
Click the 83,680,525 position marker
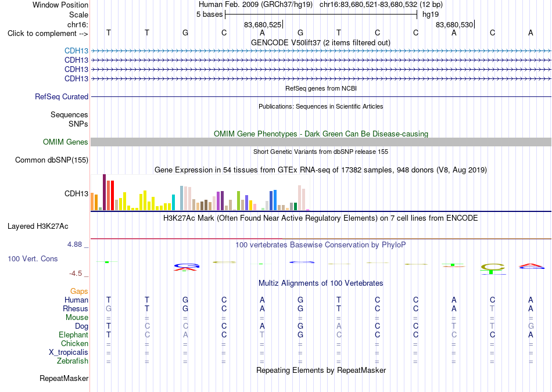click(x=263, y=24)
